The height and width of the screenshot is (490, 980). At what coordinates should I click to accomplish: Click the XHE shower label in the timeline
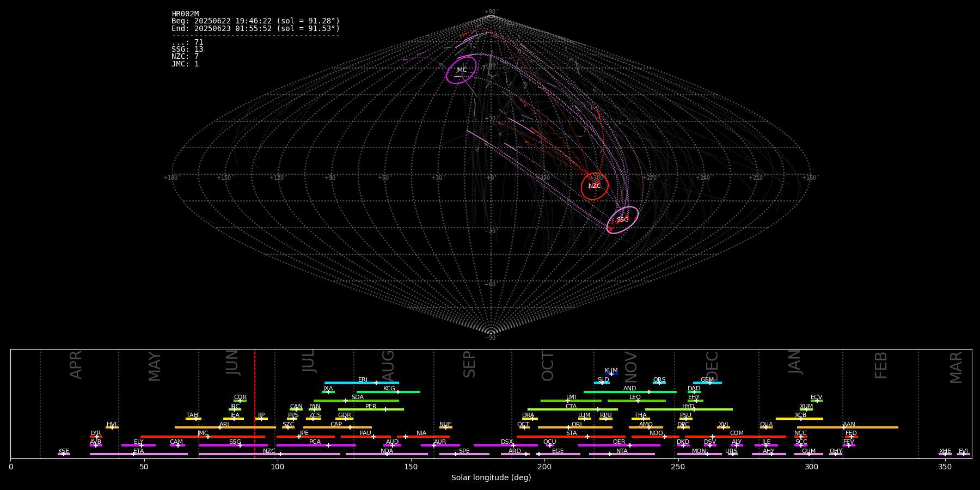[945, 451]
